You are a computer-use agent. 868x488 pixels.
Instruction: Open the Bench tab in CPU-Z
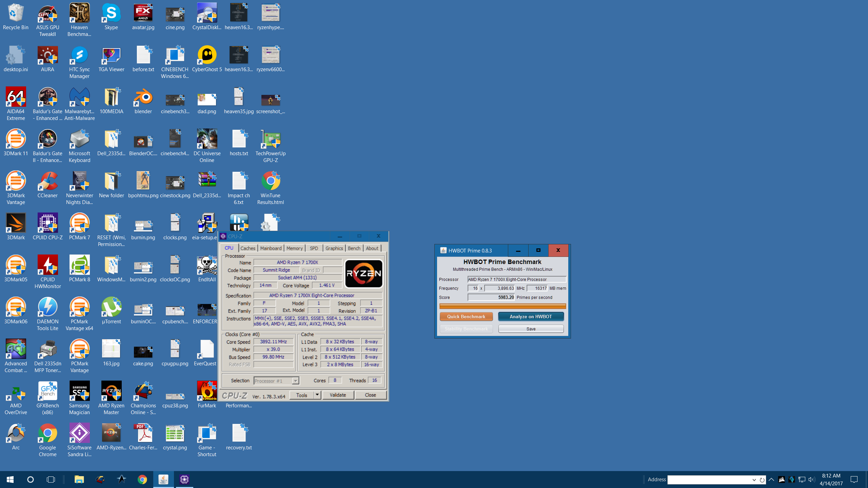click(x=354, y=248)
